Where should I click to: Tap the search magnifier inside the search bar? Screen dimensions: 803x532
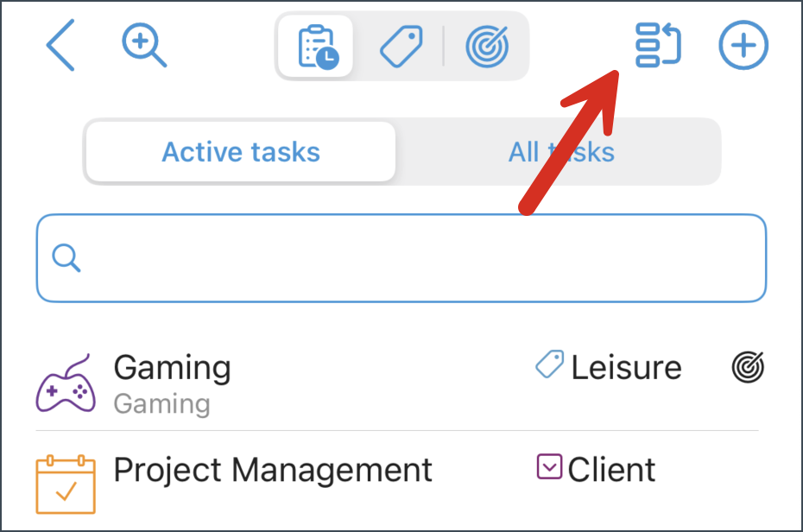pos(66,257)
